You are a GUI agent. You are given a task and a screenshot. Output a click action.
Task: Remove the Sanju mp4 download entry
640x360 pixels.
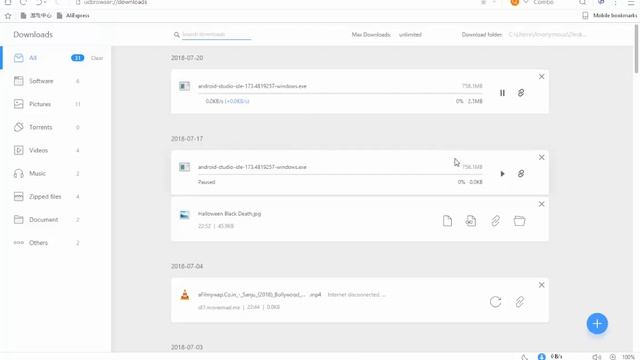pos(541,285)
